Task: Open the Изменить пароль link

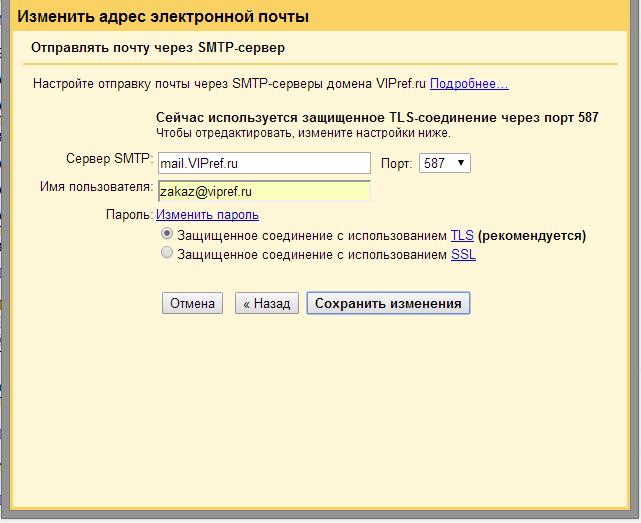Action: pyautogui.click(x=207, y=215)
